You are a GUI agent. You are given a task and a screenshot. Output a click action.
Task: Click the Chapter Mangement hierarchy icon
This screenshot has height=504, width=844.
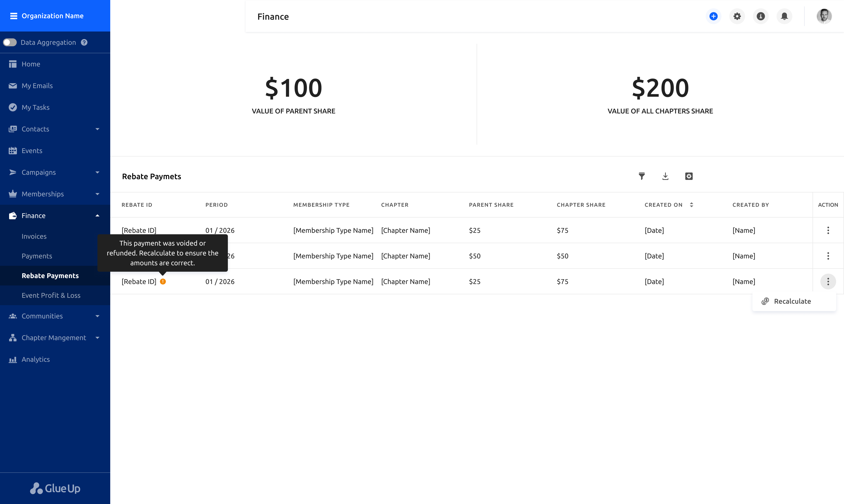[x=13, y=338]
